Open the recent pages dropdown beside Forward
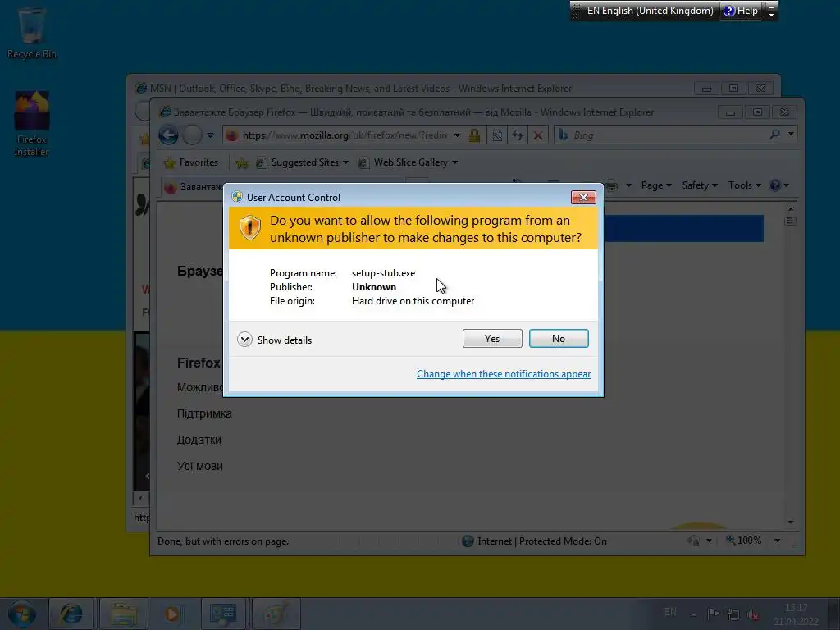 click(x=211, y=135)
